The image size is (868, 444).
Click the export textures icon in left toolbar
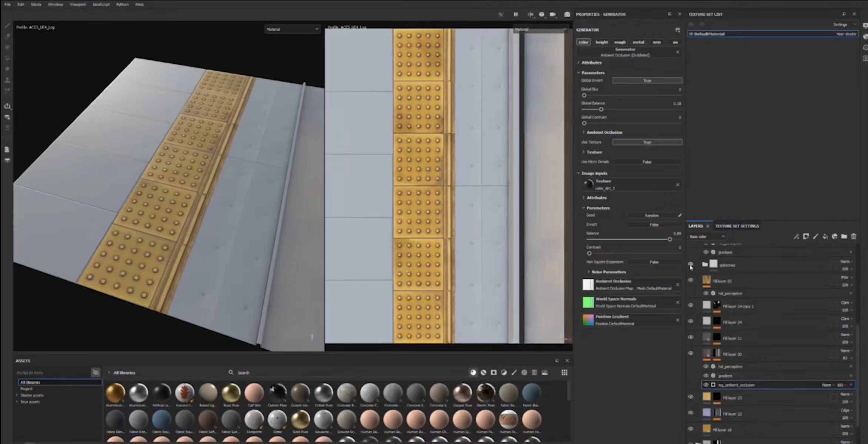[7, 106]
